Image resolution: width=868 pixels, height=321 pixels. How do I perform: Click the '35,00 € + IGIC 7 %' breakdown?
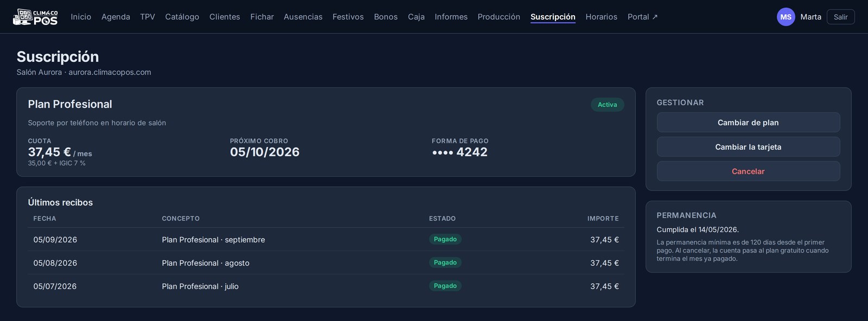coord(57,163)
